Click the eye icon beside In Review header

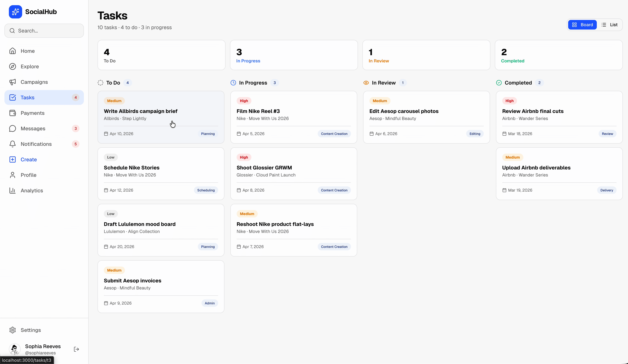(366, 83)
